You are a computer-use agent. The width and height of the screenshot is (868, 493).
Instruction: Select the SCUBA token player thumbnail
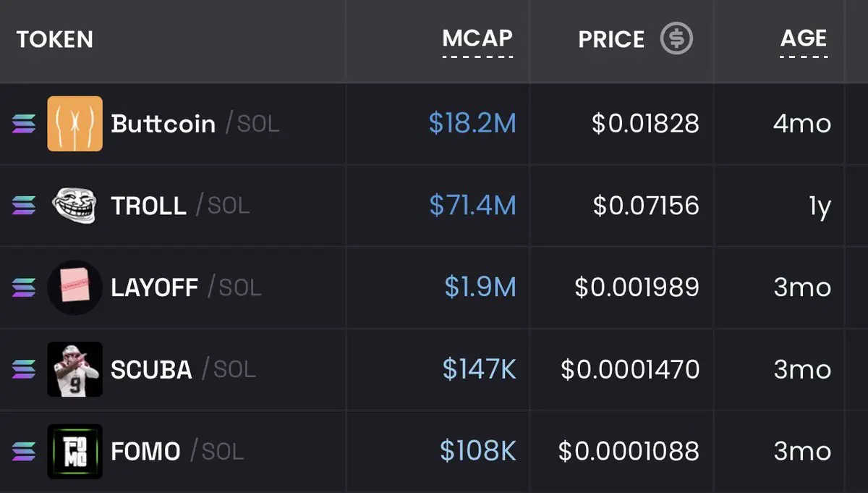pos(75,369)
